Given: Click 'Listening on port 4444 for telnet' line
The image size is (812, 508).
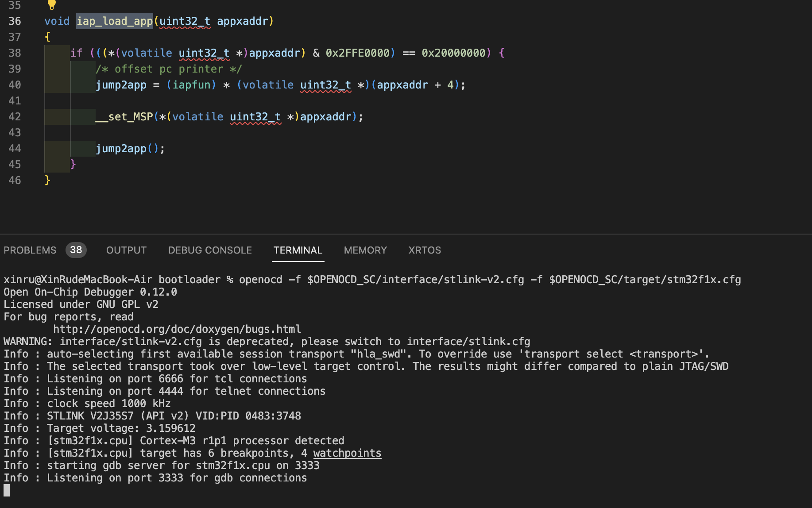Looking at the screenshot, I should 165,391.
